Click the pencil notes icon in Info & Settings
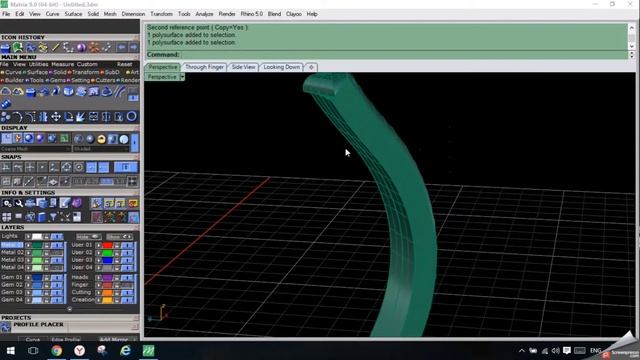The image size is (640, 360). pyautogui.click(x=64, y=203)
